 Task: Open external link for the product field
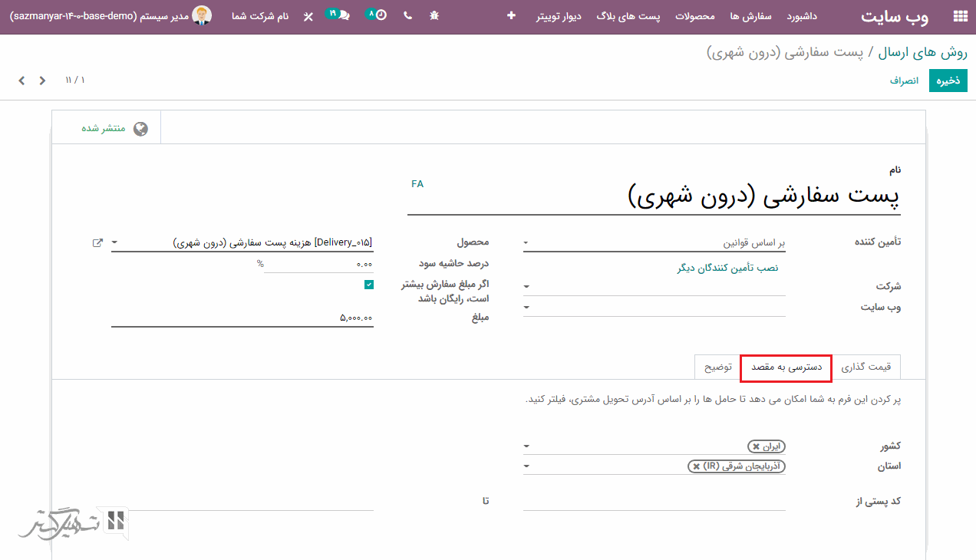(x=97, y=242)
